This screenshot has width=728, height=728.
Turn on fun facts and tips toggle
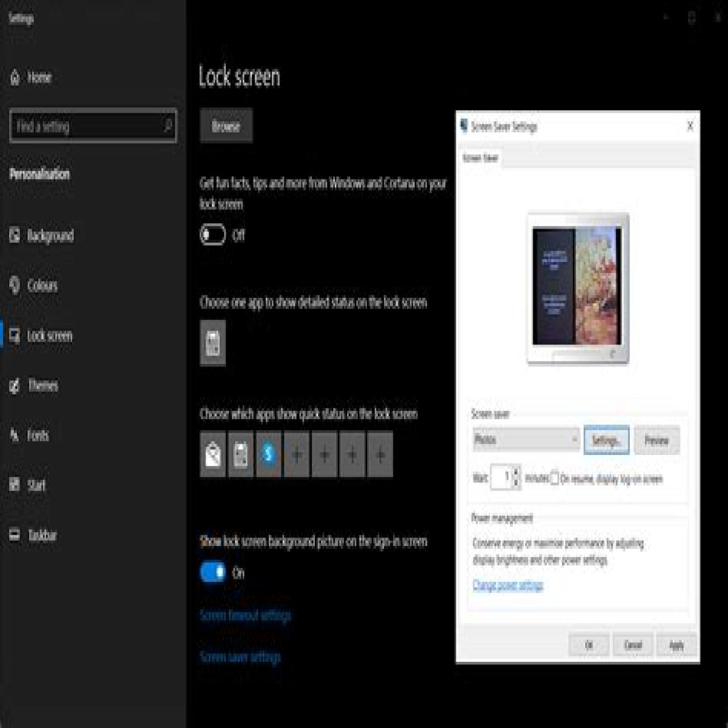tap(213, 235)
